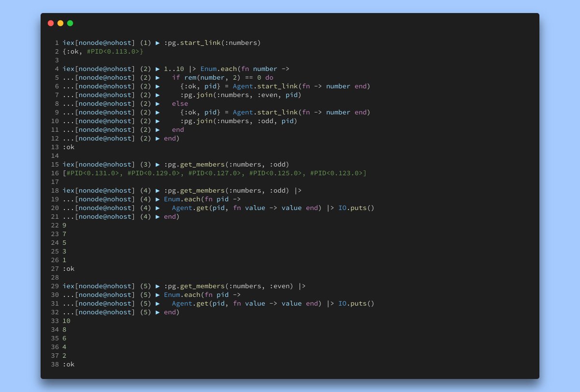Click output value '9' on line 22
Viewport: 580px width, 392px height.
(x=64, y=225)
